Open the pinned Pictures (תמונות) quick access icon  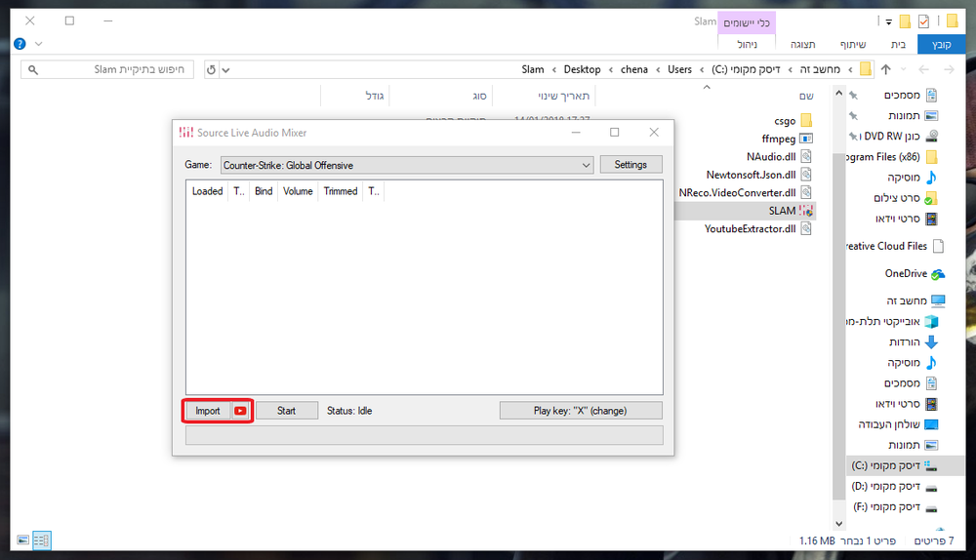pos(931,115)
